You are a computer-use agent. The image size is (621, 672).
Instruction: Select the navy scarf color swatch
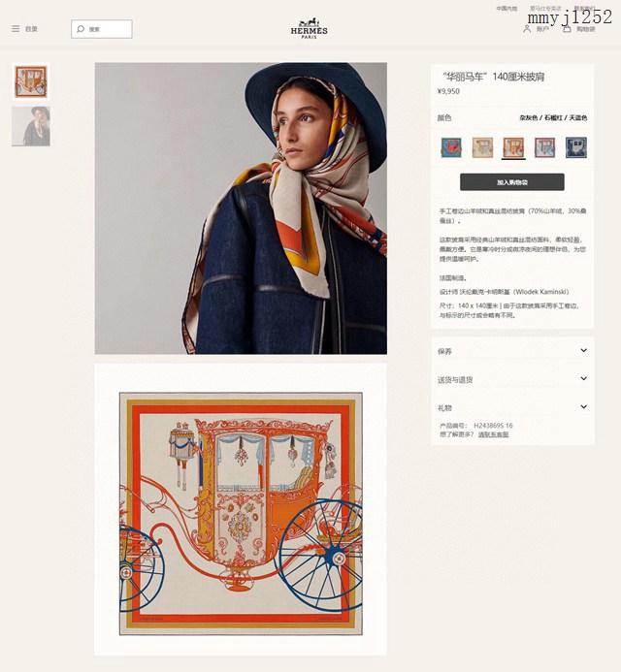coord(576,147)
